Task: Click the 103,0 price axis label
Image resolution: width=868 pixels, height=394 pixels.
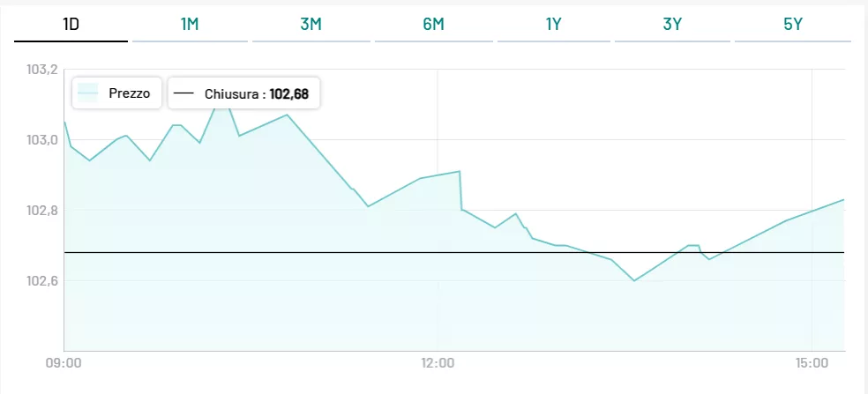Action: (43, 140)
